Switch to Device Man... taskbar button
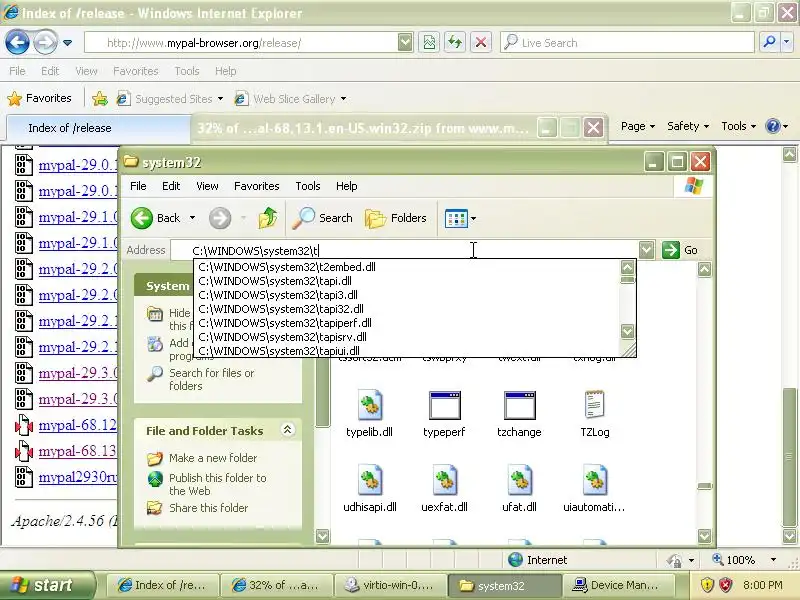The height and width of the screenshot is (600, 800). tap(617, 585)
